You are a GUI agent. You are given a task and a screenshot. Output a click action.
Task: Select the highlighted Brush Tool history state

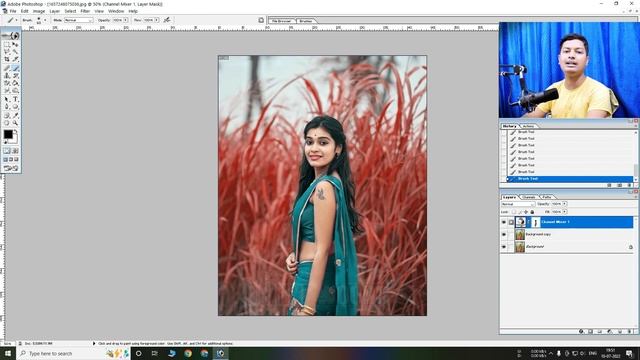570,179
